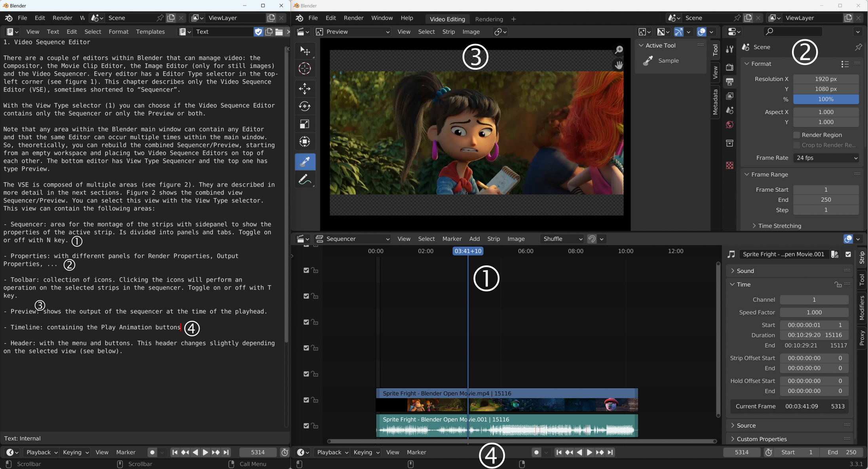The height and width of the screenshot is (469, 868).
Task: Open the Frame Rate 24 fps dropdown
Action: [x=826, y=158]
